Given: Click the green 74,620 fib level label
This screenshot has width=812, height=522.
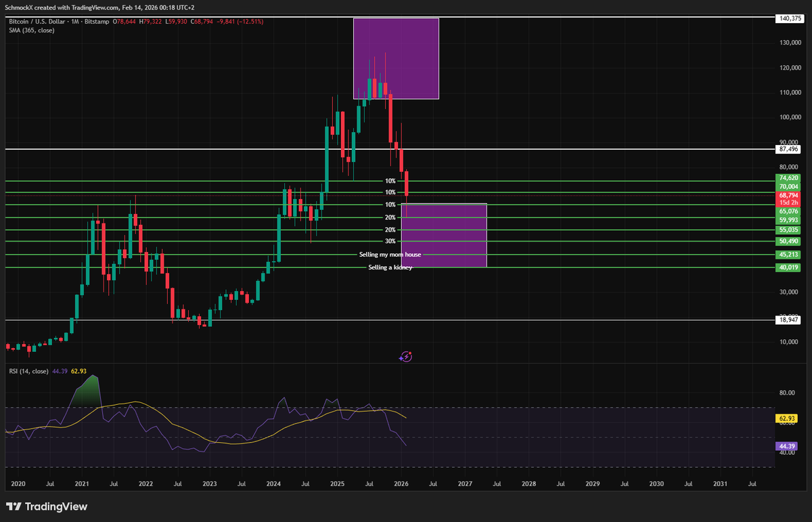Looking at the screenshot, I should pyautogui.click(x=787, y=179).
